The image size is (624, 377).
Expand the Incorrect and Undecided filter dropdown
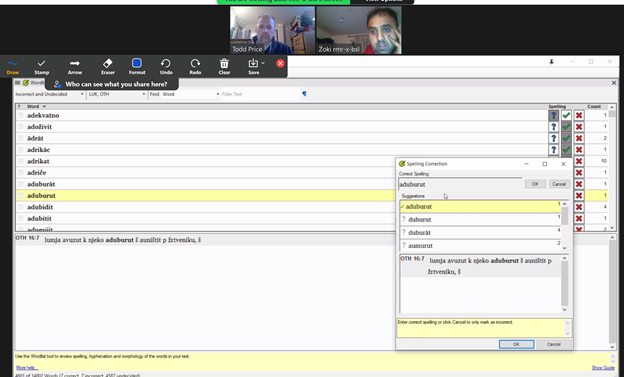pos(82,94)
